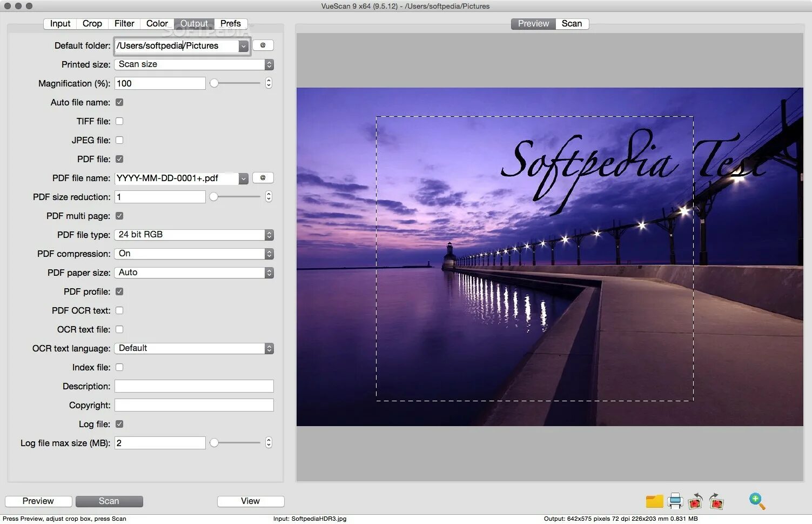
Task: Click the PDF size reduction stepper
Action: click(x=269, y=197)
